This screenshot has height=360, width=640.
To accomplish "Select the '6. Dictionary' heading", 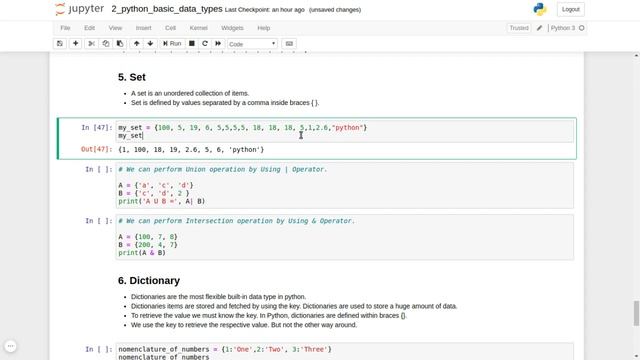I will point(149,281).
